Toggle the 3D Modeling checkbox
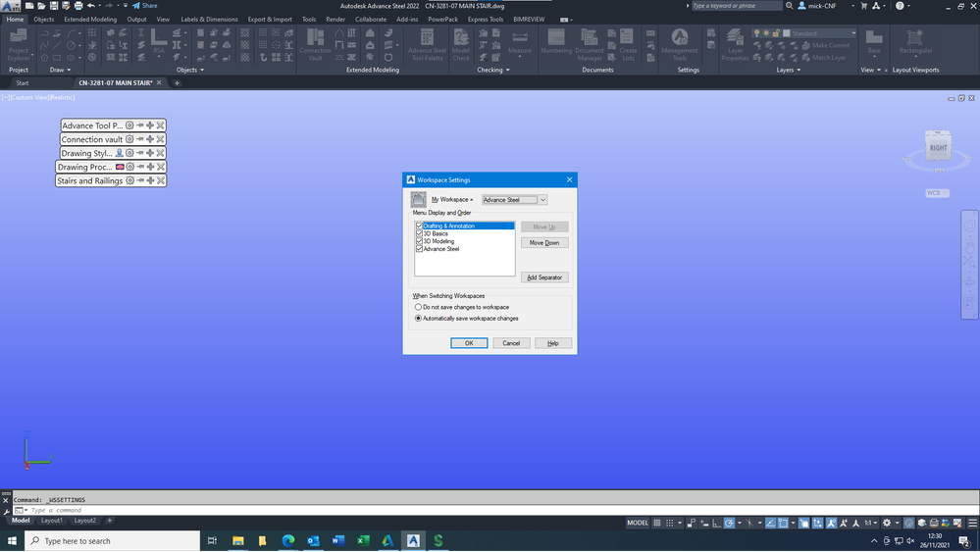Screen dimensions: 980x552 (x=420, y=241)
